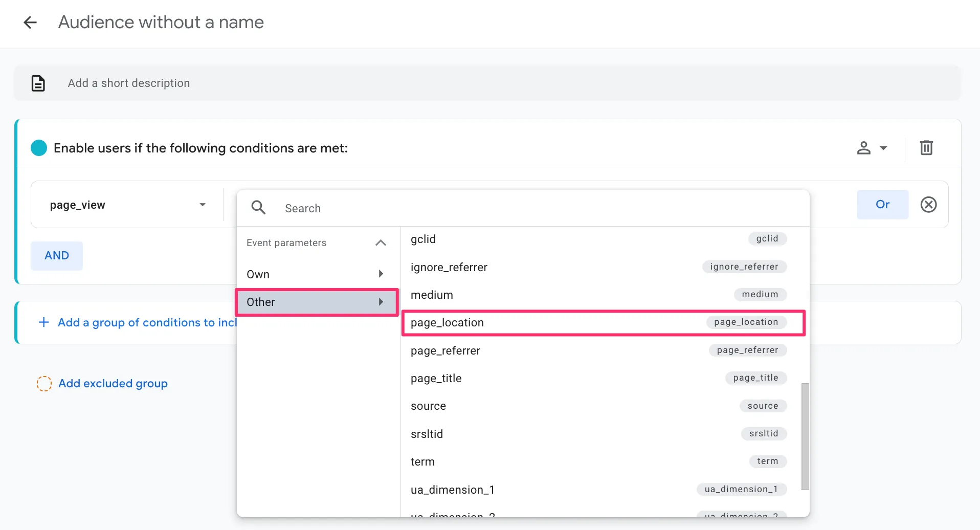Screen dimensions: 980x530
Task: Click the parameter list scrollbar
Action: point(805,436)
